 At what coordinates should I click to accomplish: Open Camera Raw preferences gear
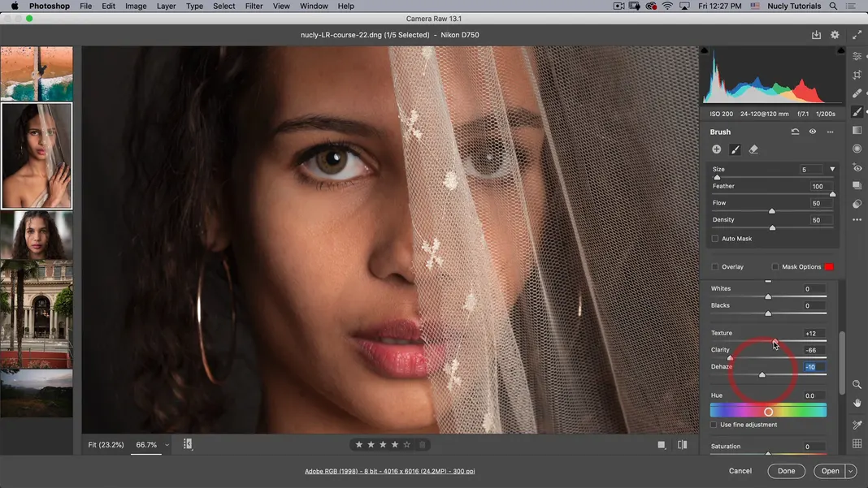click(x=835, y=35)
